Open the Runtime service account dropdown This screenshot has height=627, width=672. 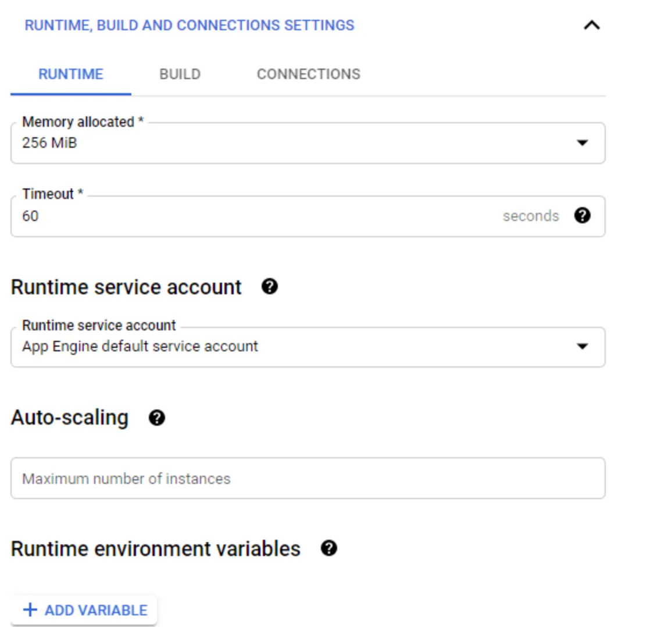click(308, 347)
